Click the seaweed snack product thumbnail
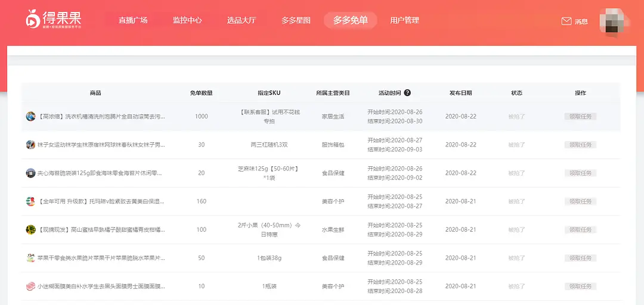 (31, 173)
